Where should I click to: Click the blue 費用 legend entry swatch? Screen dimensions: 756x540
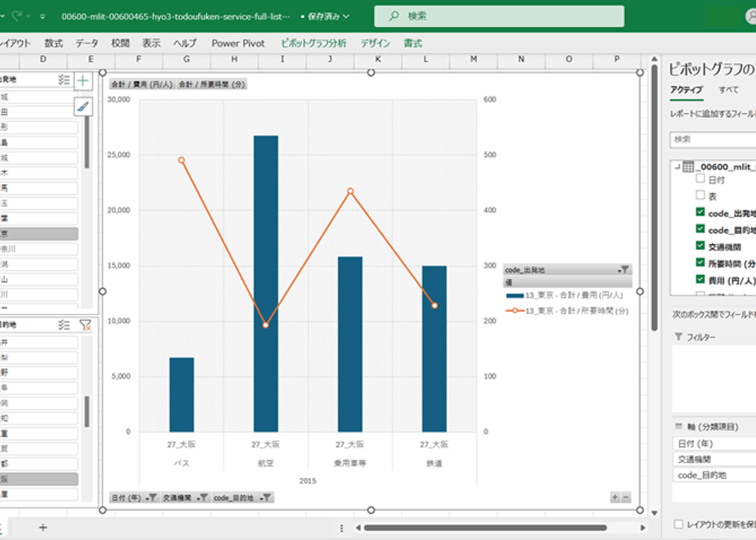[x=515, y=295]
